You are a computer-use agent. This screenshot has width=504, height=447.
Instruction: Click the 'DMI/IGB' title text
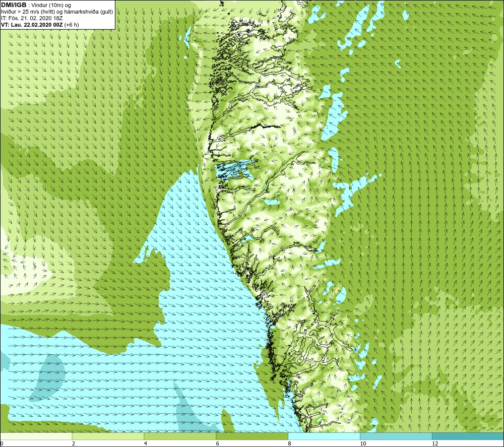pyautogui.click(x=14, y=5)
